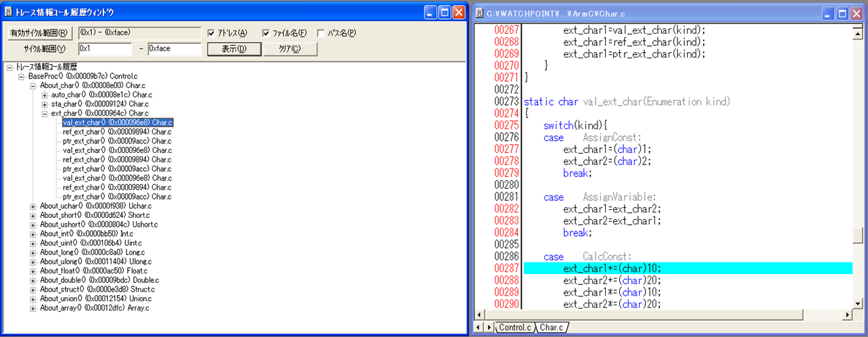
Task: Click the vertical scrollbar down arrow
Action: tap(858, 304)
